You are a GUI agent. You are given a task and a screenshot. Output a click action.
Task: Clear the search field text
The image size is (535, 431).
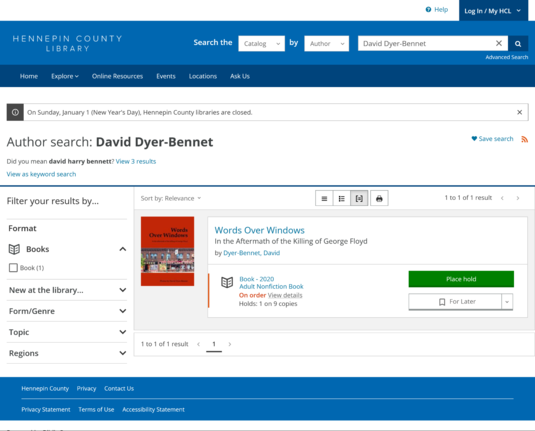(x=498, y=43)
